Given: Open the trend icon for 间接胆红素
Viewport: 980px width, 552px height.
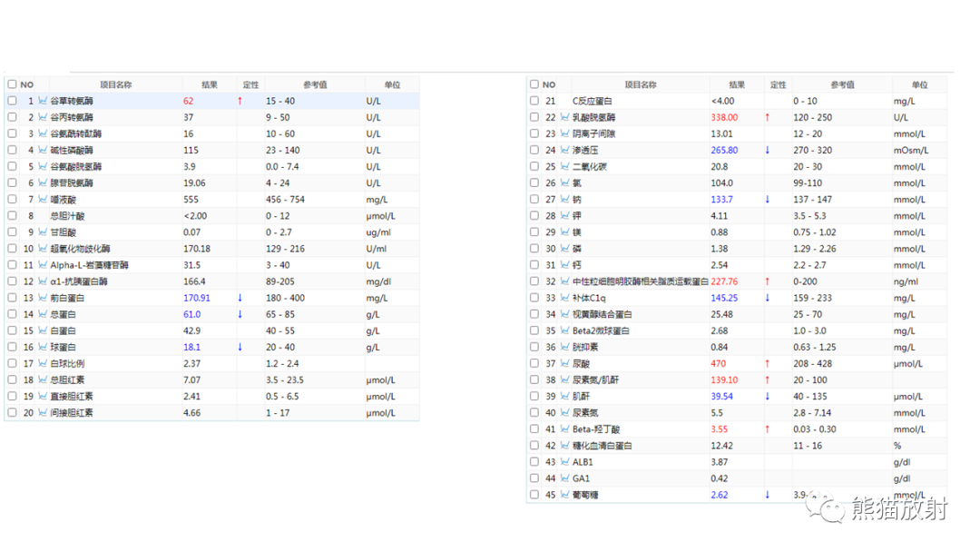Looking at the screenshot, I should coord(43,412).
